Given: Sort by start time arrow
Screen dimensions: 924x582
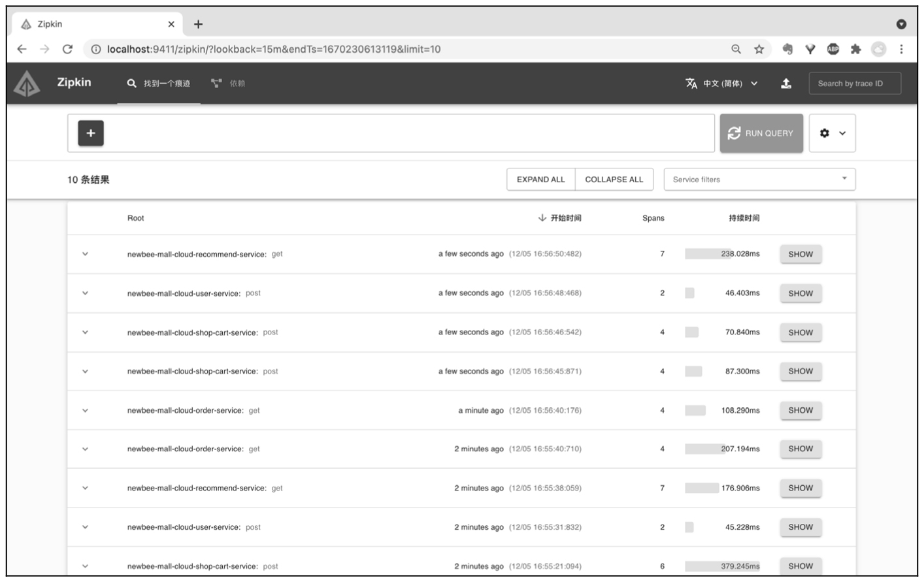Looking at the screenshot, I should pos(542,218).
